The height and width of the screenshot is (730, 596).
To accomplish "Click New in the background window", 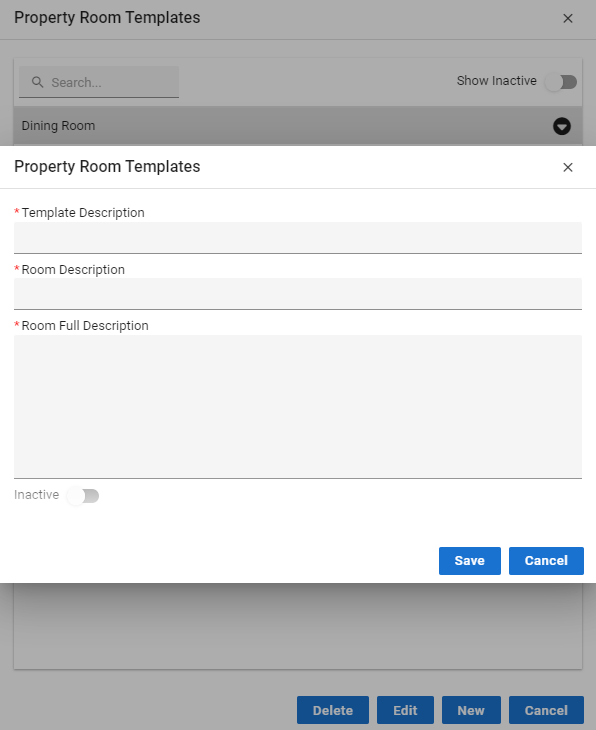I will tap(471, 710).
